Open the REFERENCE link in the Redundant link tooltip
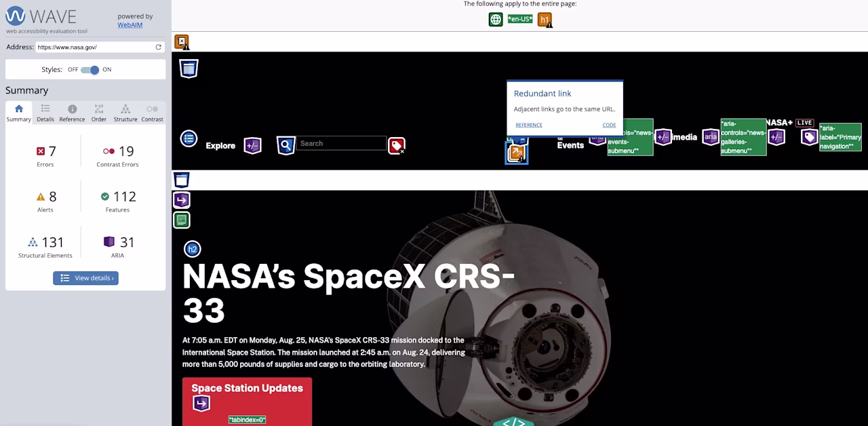 529,125
